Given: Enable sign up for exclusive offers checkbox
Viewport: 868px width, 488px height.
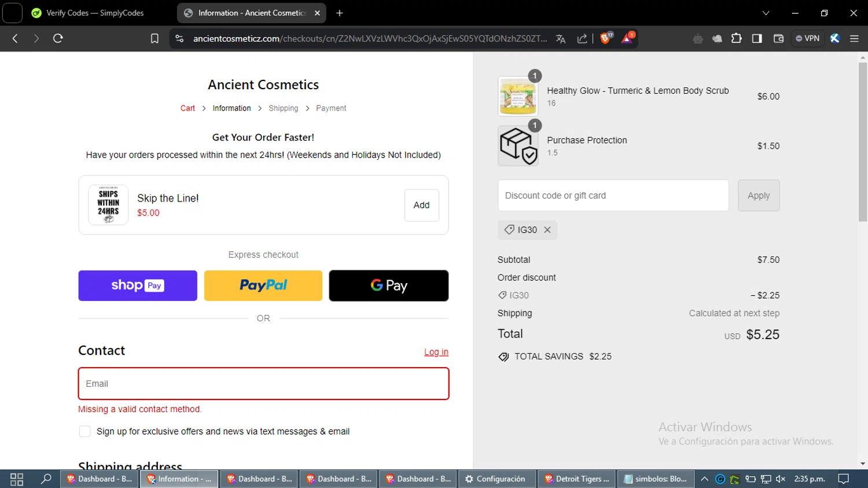Looking at the screenshot, I should (84, 431).
